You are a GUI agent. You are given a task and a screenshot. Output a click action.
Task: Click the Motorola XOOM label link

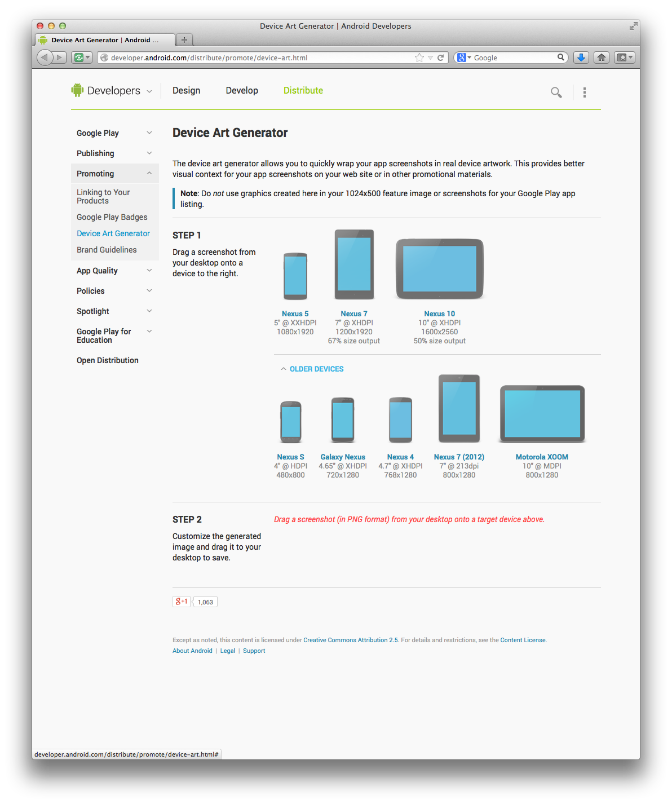pos(542,457)
